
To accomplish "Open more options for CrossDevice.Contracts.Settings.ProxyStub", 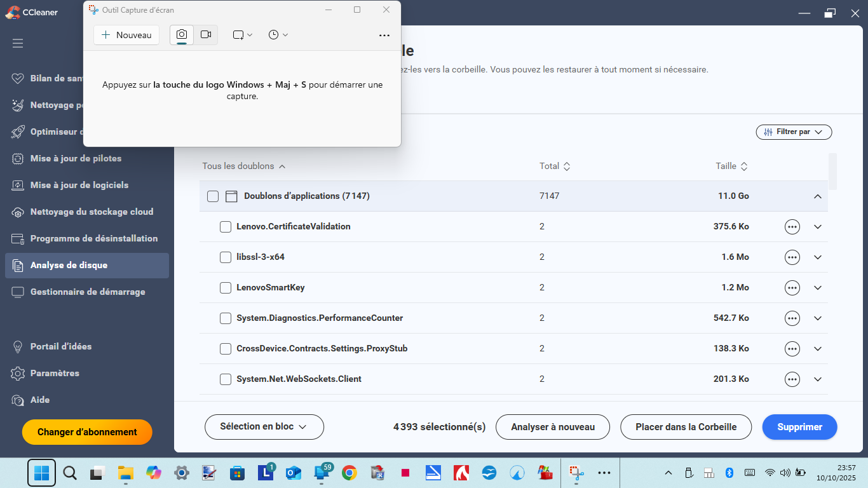I will 792,349.
